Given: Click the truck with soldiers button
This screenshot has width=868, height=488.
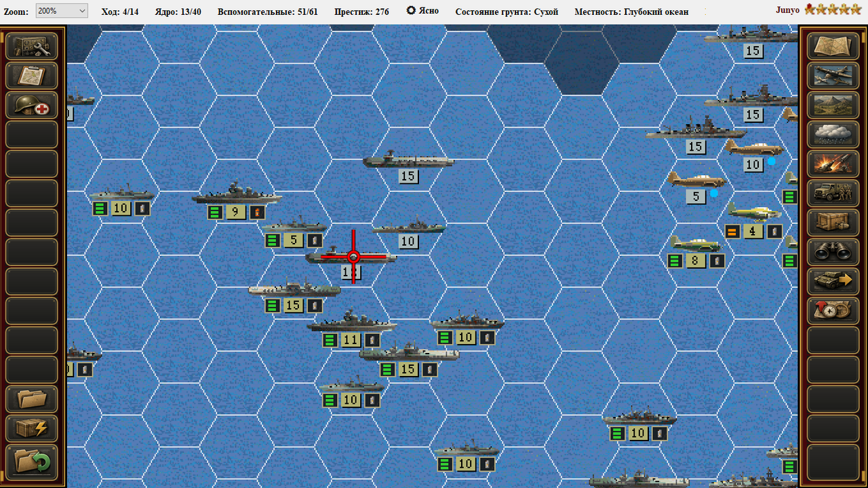Looking at the screenshot, I should (x=832, y=193).
